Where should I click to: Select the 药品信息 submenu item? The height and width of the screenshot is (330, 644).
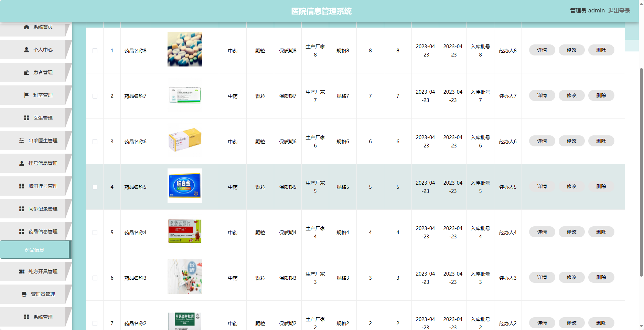coord(36,250)
